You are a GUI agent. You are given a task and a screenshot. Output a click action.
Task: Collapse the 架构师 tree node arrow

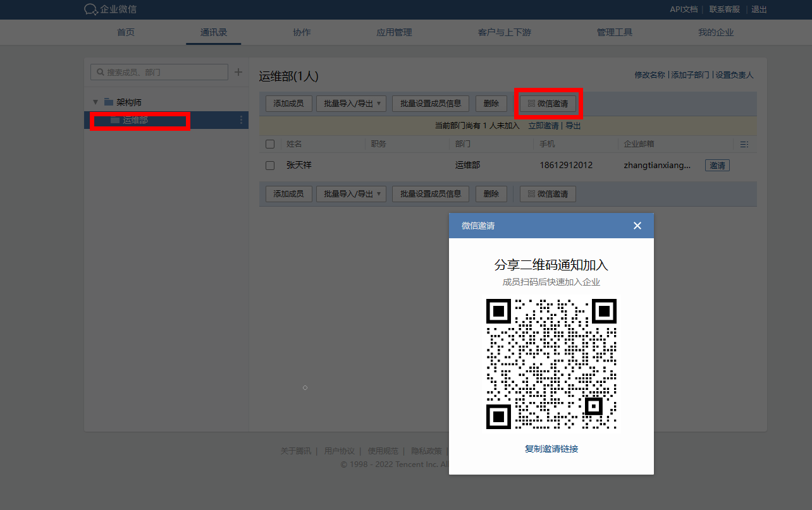pos(95,102)
